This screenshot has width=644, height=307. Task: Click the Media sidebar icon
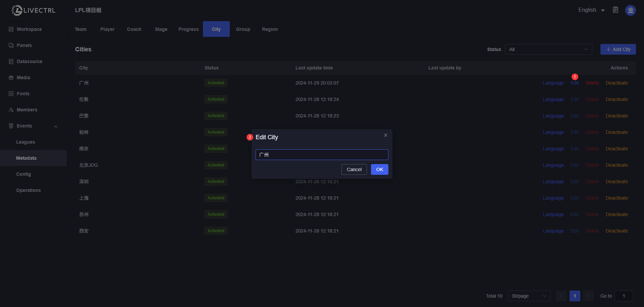coord(11,78)
